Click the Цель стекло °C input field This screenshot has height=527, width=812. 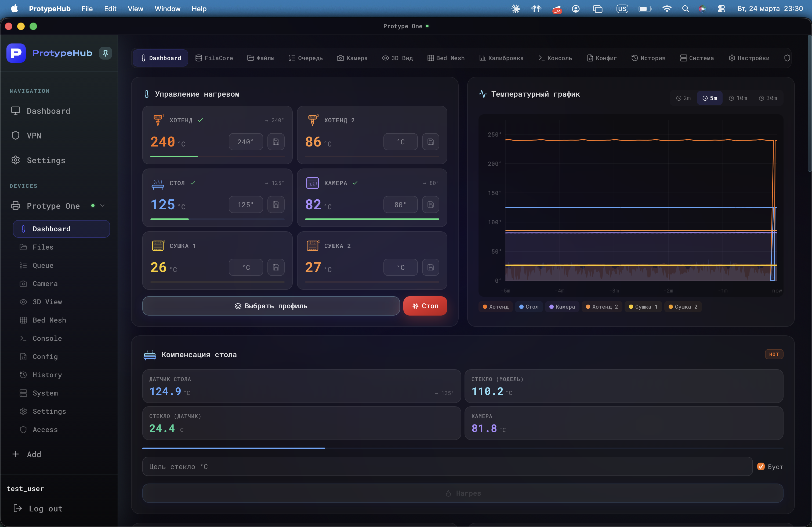point(447,466)
